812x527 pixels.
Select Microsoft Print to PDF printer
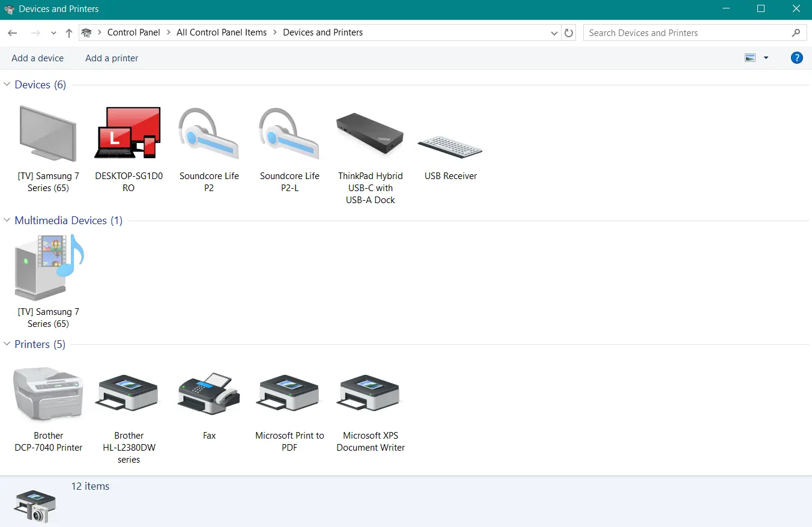point(289,394)
